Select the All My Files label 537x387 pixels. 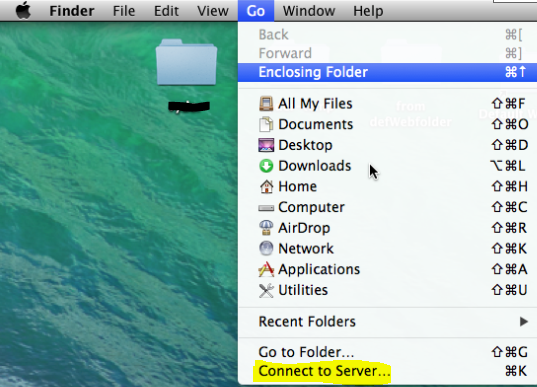click(x=315, y=103)
